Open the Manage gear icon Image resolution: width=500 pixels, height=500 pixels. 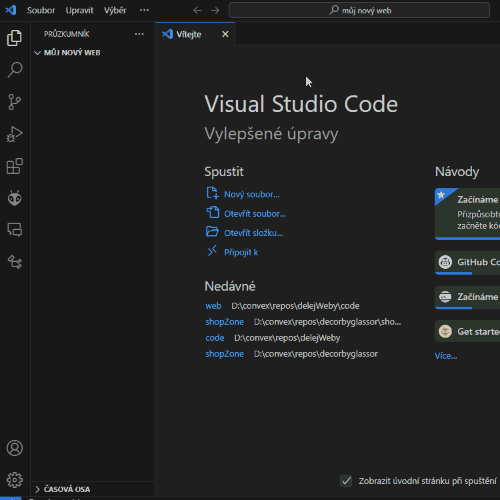click(x=15, y=480)
